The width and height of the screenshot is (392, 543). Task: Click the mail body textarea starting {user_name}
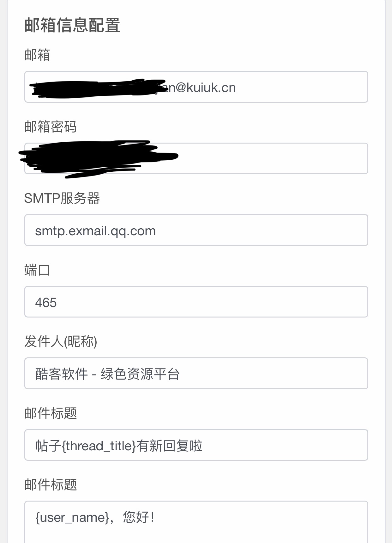(x=196, y=522)
